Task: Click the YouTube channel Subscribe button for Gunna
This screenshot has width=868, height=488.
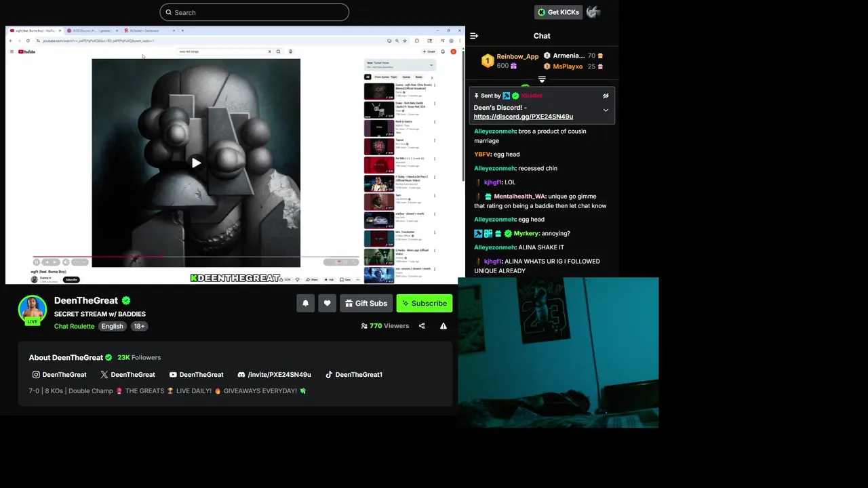Action: pyautogui.click(x=71, y=279)
